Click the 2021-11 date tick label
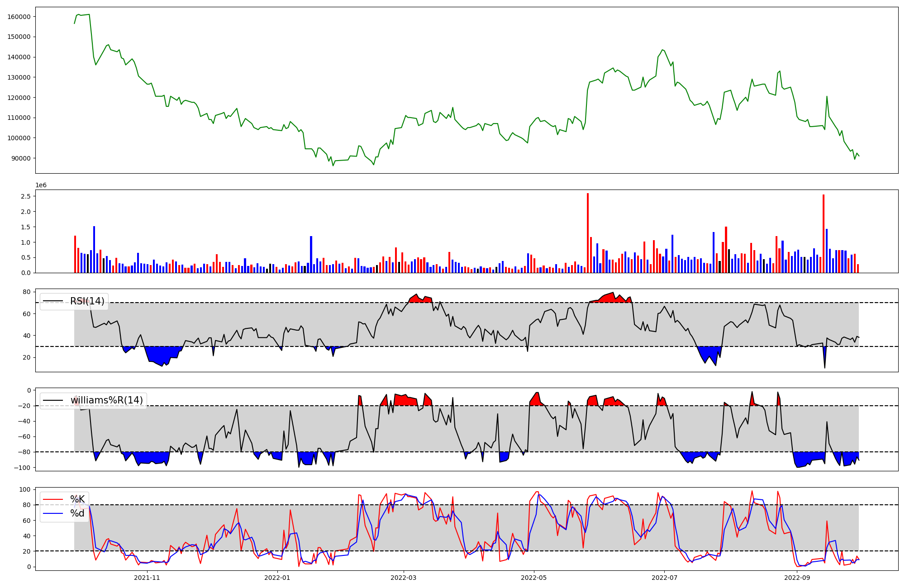 click(x=147, y=578)
